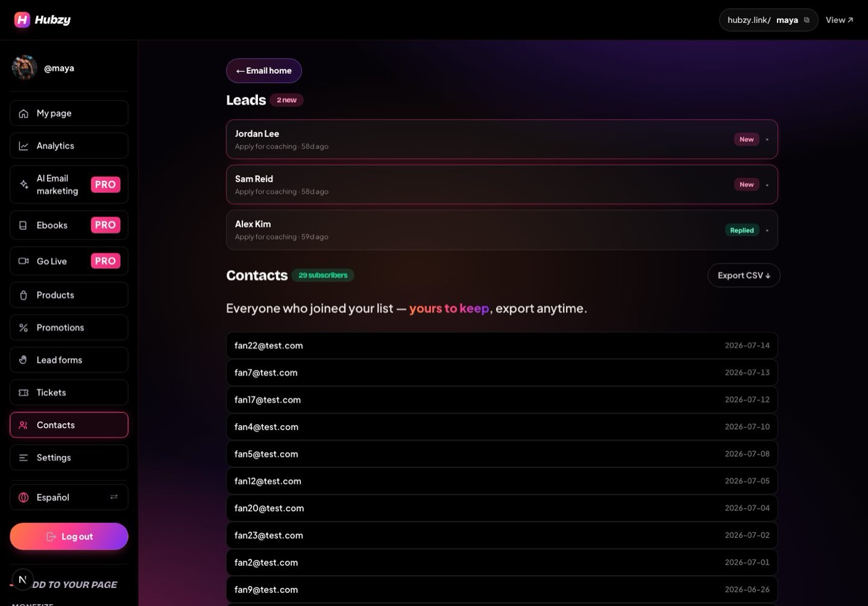Select contact fan12@test.com
Image resolution: width=868 pixels, height=606 pixels.
(x=502, y=481)
